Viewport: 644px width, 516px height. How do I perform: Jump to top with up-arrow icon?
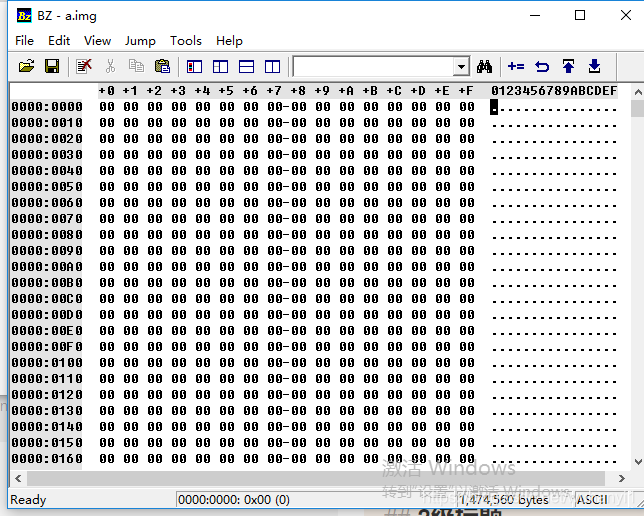pyautogui.click(x=568, y=66)
